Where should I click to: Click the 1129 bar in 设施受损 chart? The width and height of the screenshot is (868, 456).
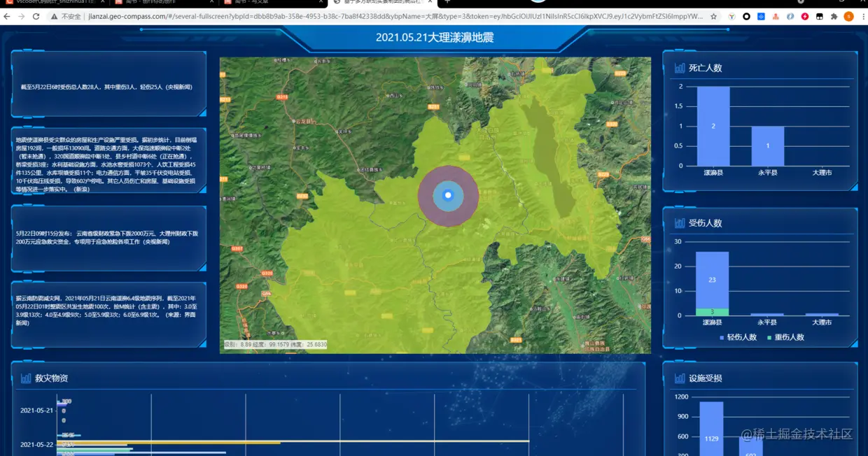click(x=711, y=429)
